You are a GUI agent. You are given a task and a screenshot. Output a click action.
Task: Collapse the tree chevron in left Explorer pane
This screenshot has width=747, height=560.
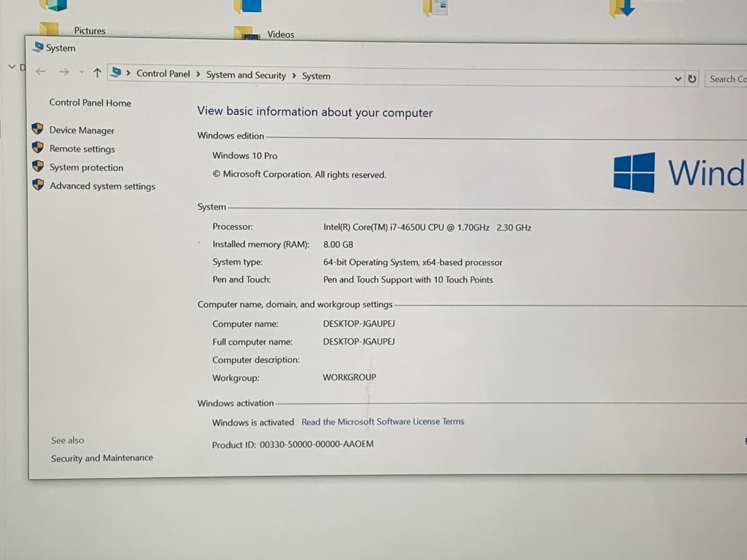pyautogui.click(x=12, y=67)
